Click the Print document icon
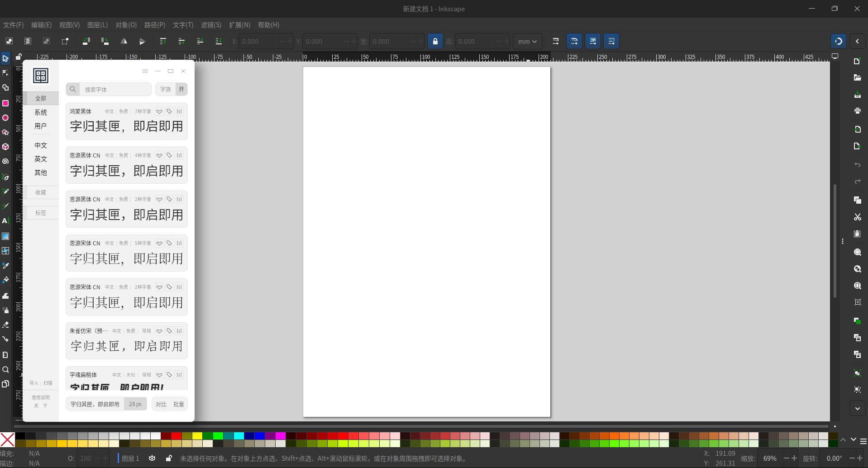 coord(857,111)
